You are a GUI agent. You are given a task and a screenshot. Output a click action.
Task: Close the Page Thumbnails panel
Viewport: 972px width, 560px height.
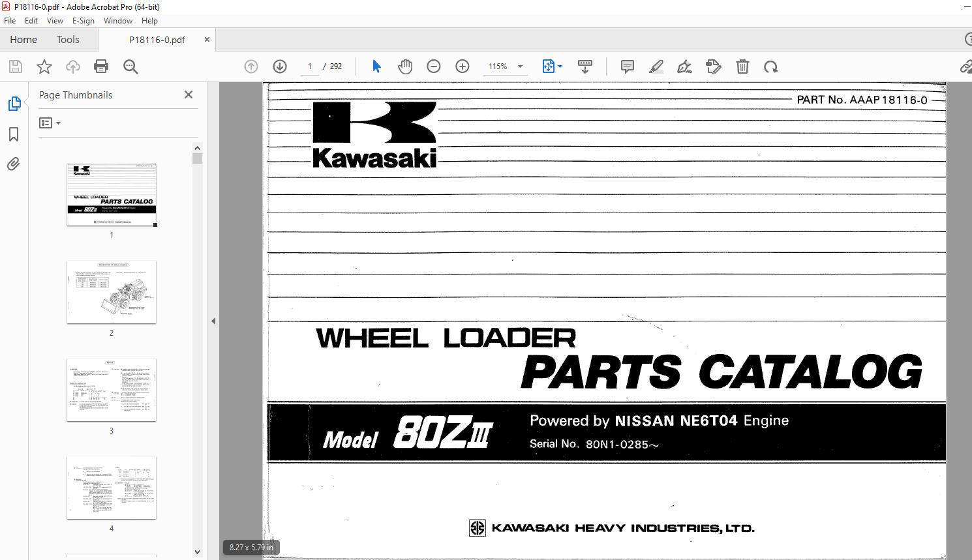click(189, 95)
